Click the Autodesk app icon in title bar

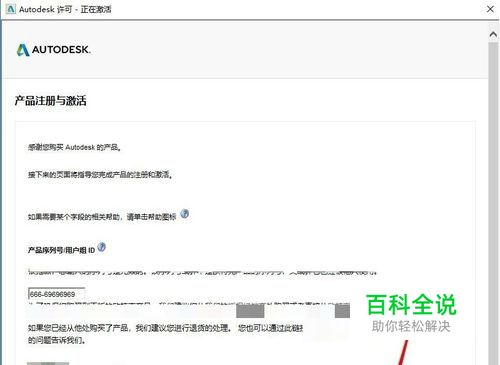click(x=11, y=9)
